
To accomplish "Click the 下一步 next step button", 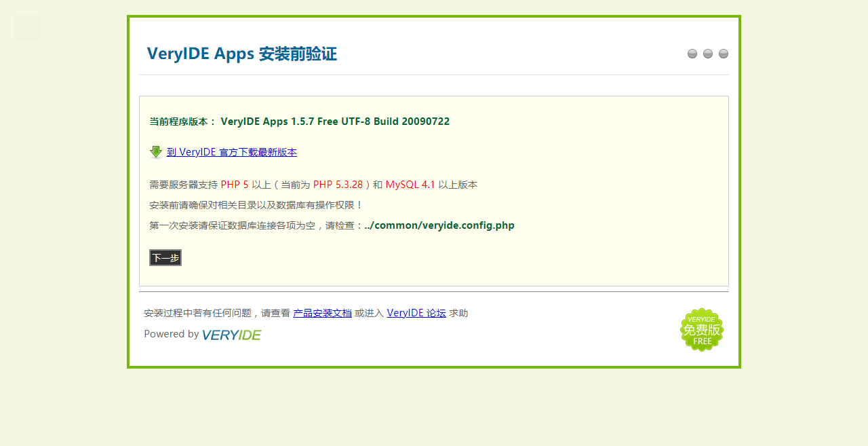I will pyautogui.click(x=165, y=258).
